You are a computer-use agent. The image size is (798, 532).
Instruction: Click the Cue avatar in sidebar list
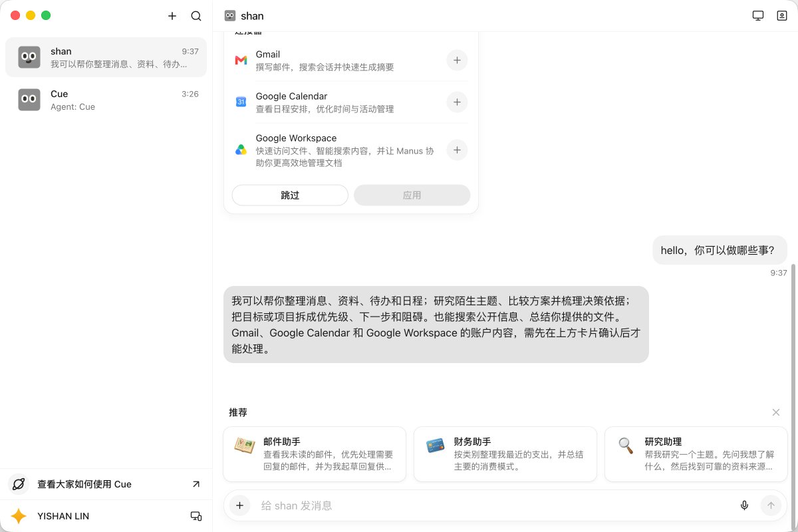coord(29,100)
